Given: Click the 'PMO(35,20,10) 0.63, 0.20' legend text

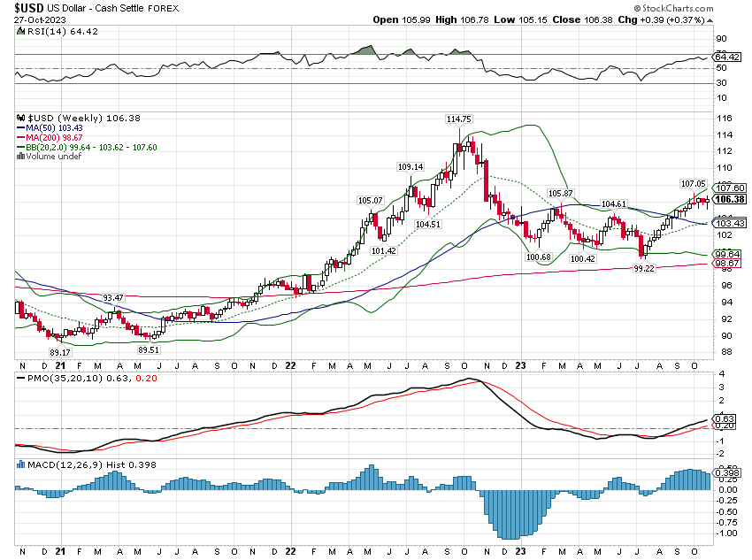Looking at the screenshot, I should (x=92, y=379).
